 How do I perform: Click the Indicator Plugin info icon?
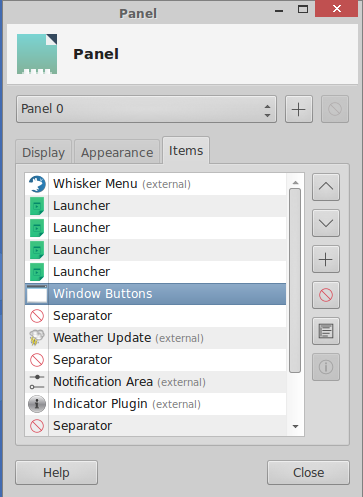[x=37, y=404]
